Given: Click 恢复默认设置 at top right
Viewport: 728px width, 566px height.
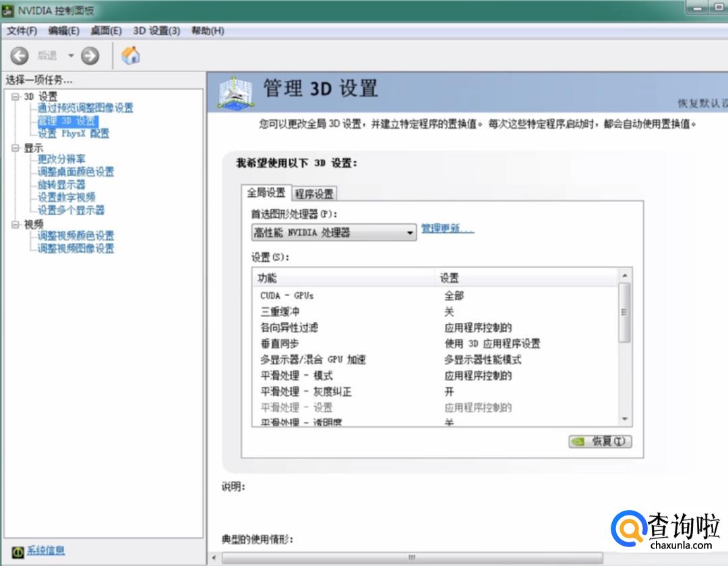Looking at the screenshot, I should tap(702, 103).
